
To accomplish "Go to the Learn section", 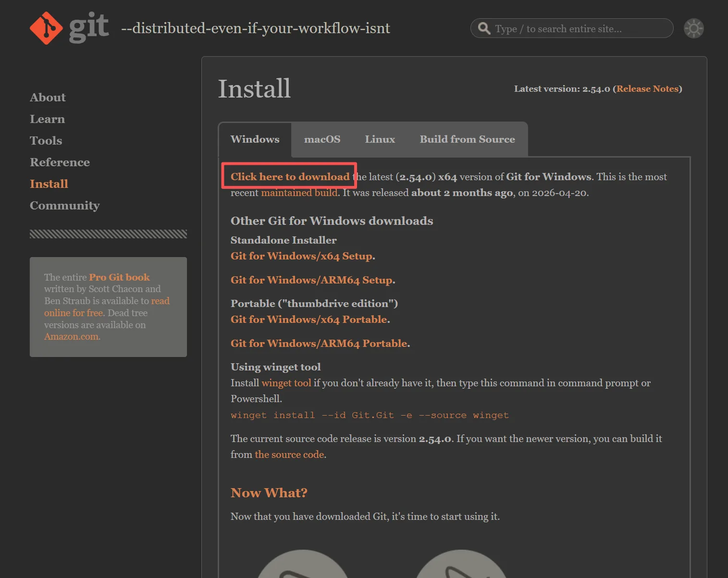I will [47, 119].
